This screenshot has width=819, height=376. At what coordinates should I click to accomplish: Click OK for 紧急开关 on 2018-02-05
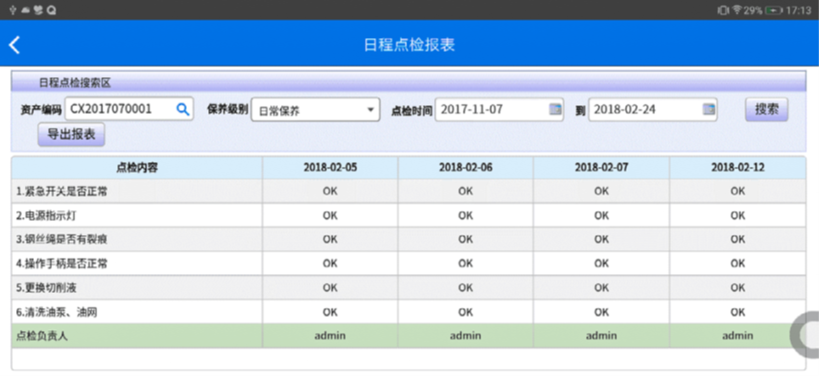click(x=330, y=191)
